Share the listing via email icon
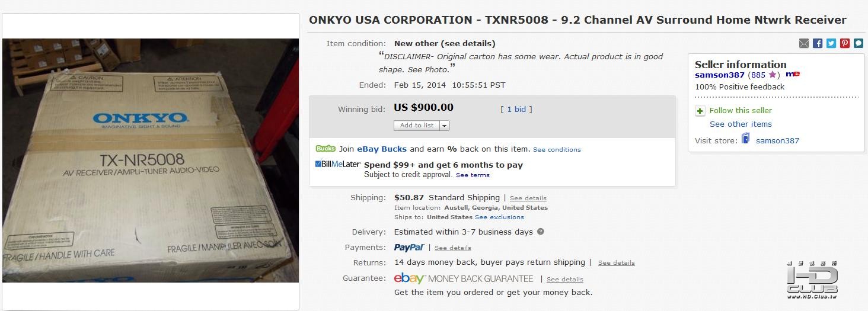868x311 pixels. 804,43
